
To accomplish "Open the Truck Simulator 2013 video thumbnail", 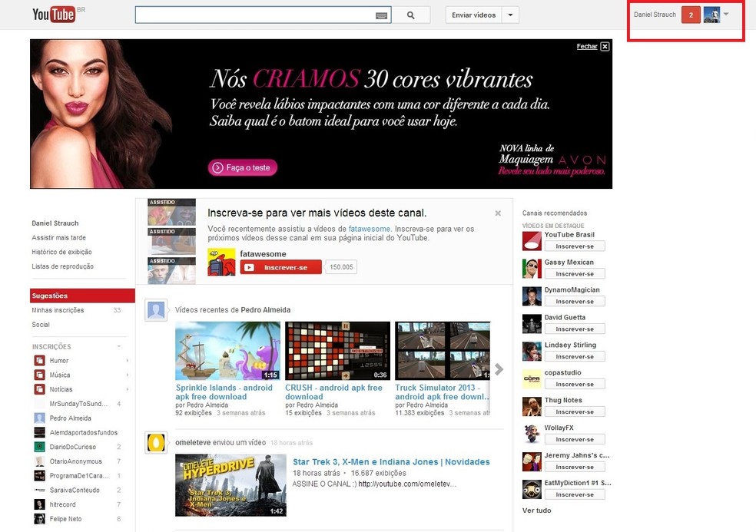I will tap(442, 351).
